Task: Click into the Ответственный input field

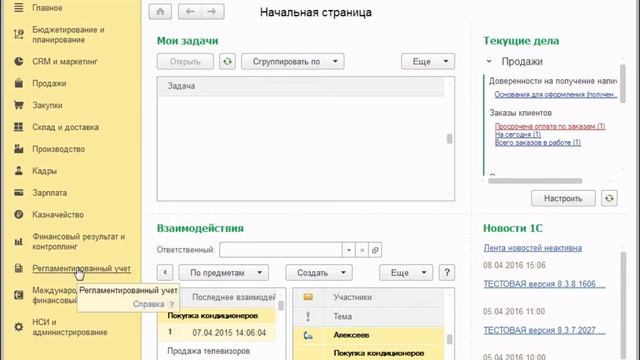Action: pyautogui.click(x=280, y=250)
